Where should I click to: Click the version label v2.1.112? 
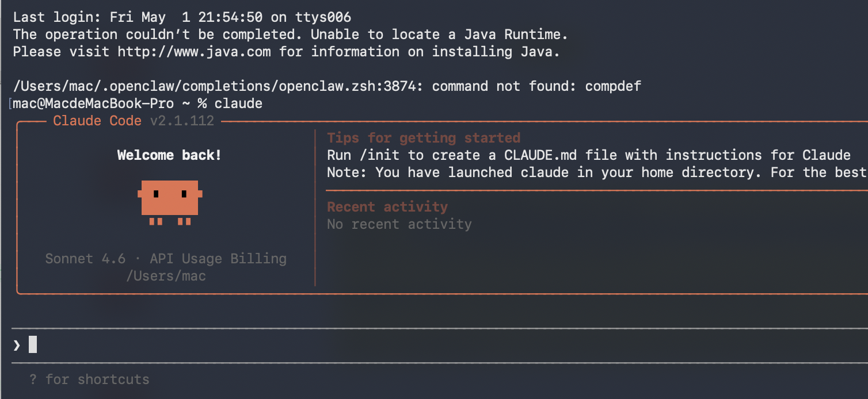[x=182, y=121]
